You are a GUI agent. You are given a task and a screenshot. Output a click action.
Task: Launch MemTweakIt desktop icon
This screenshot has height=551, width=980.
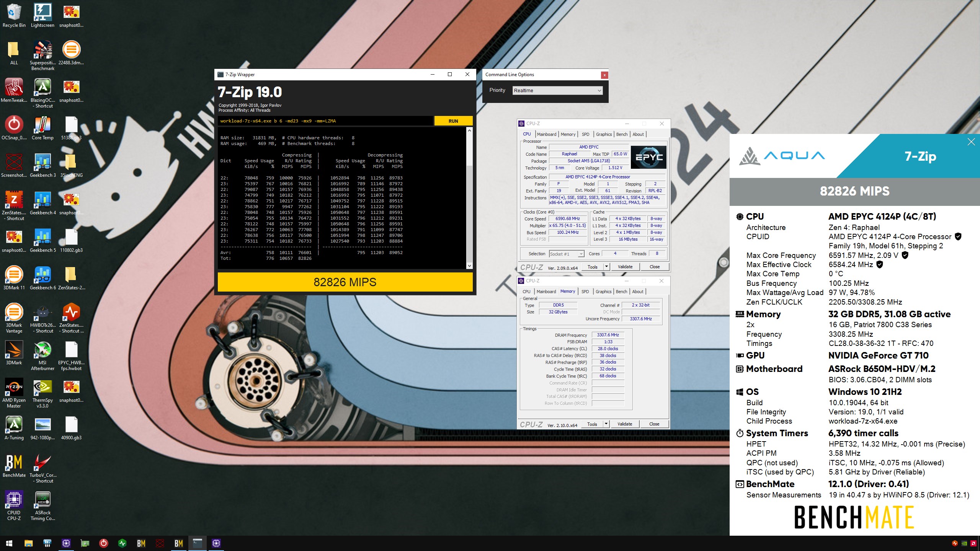[x=14, y=90]
